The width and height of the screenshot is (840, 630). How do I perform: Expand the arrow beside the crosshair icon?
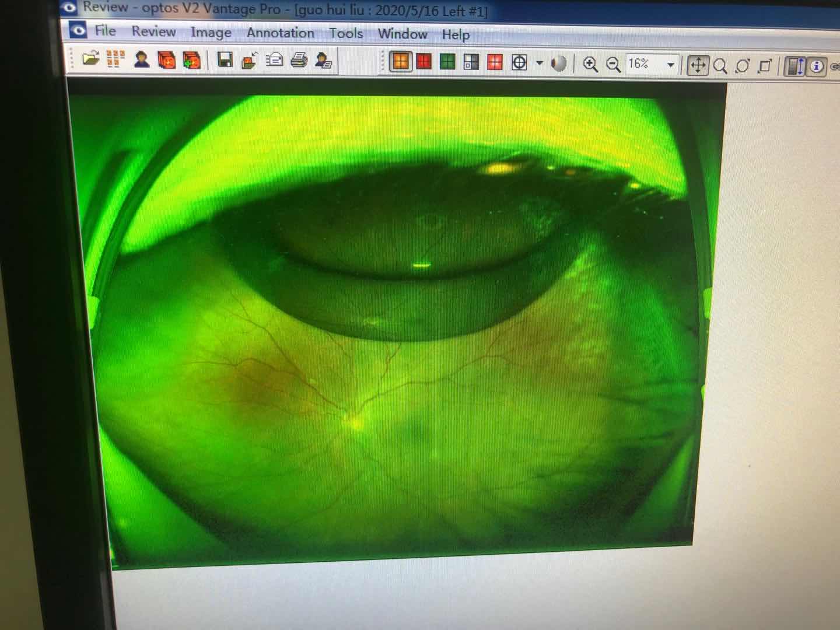(x=539, y=63)
